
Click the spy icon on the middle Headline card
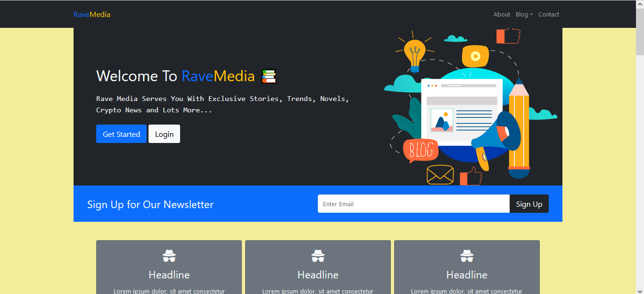pos(318,255)
